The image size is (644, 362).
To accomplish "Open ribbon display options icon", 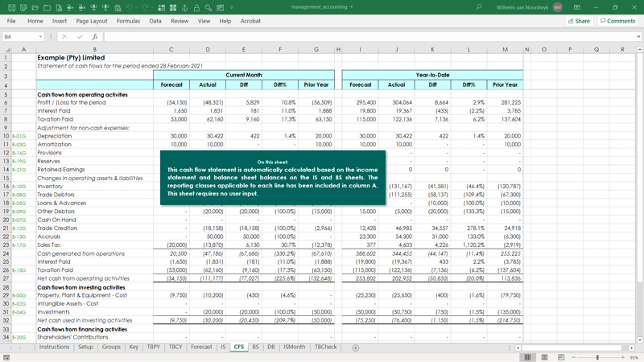I will pyautogui.click(x=576, y=7).
